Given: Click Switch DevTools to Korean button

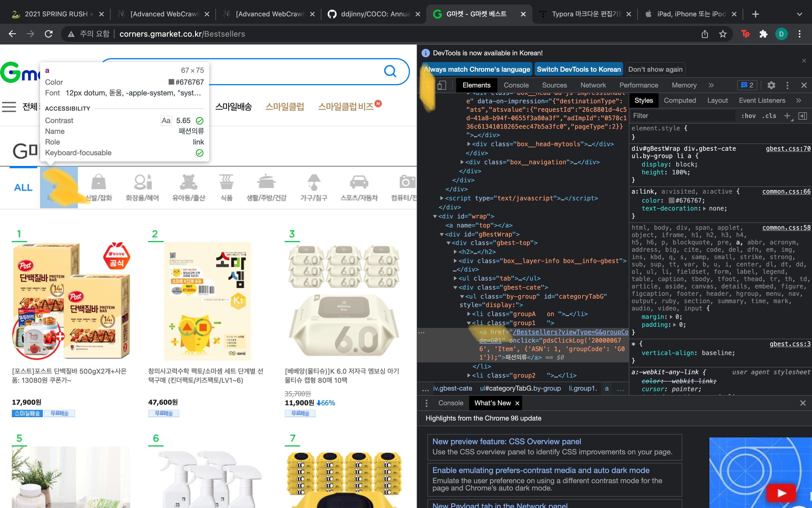Looking at the screenshot, I should [x=579, y=69].
